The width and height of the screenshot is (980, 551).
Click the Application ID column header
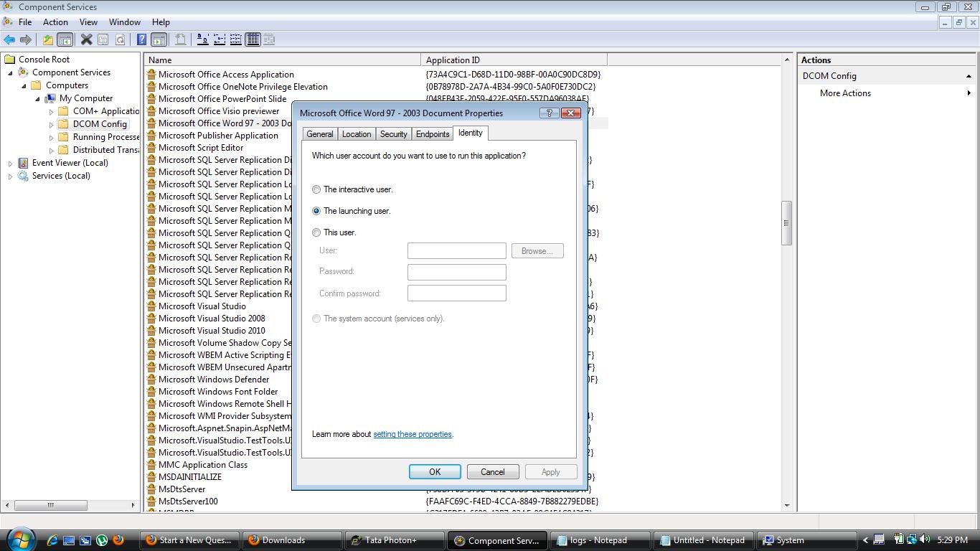click(x=514, y=60)
